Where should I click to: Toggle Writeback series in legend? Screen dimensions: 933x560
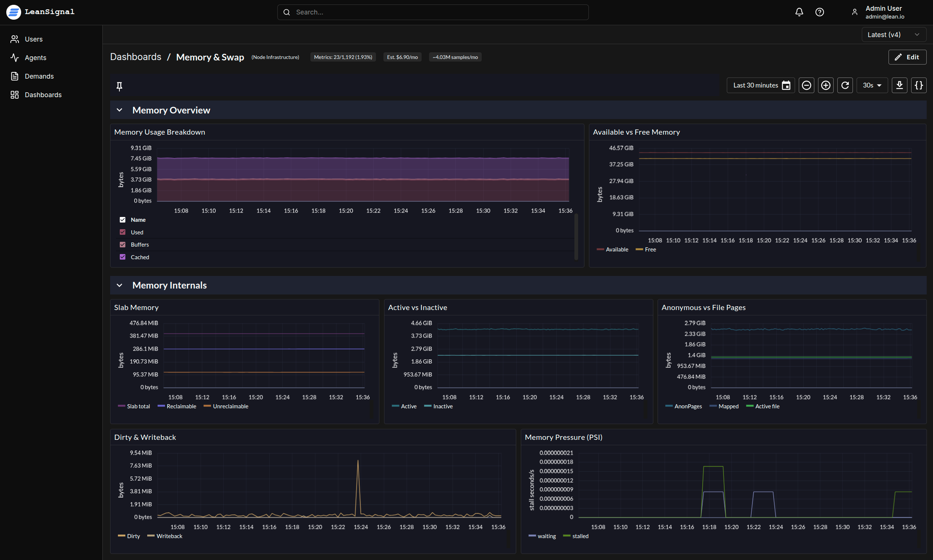(x=165, y=536)
